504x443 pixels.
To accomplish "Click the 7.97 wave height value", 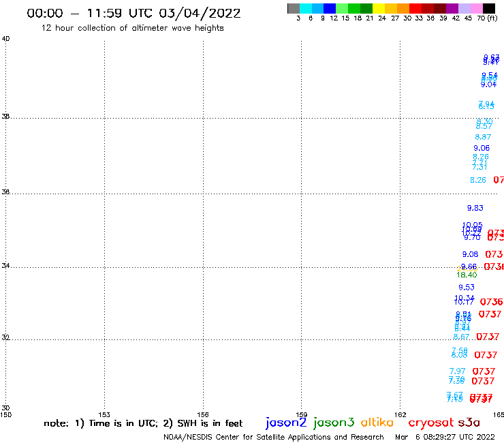I will pyautogui.click(x=458, y=371).
